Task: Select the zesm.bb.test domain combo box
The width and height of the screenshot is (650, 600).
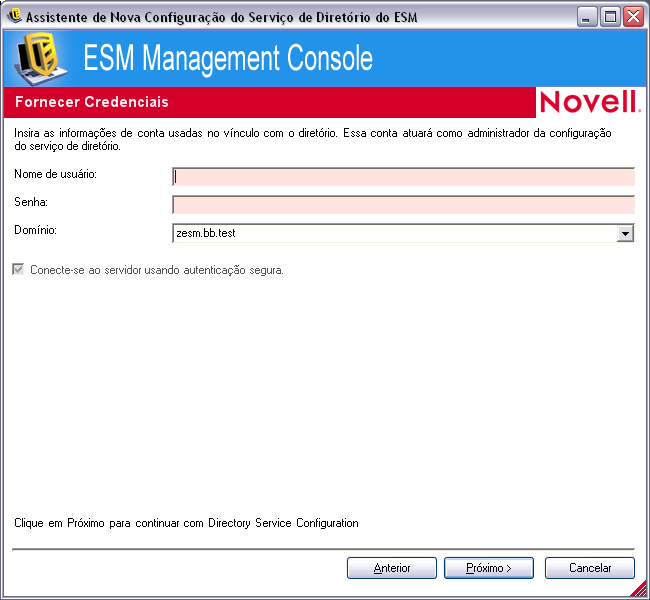Action: [403, 233]
